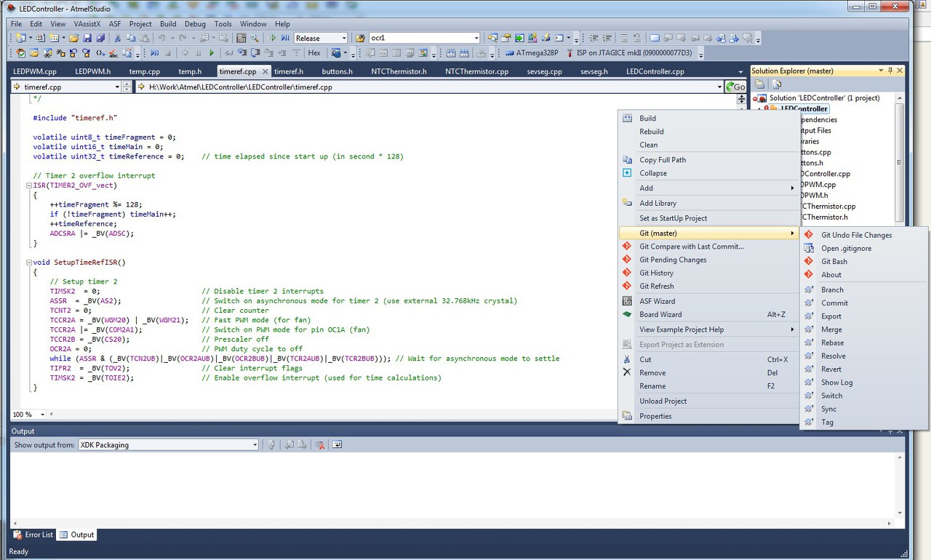Select Solution 'LEDController' tree node

pyautogui.click(x=824, y=97)
